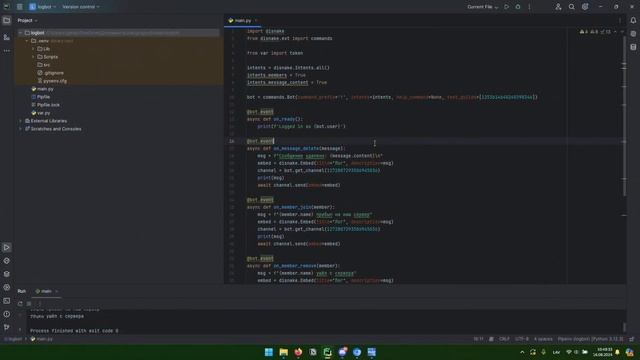Open the Terminal tool window

[7, 301]
